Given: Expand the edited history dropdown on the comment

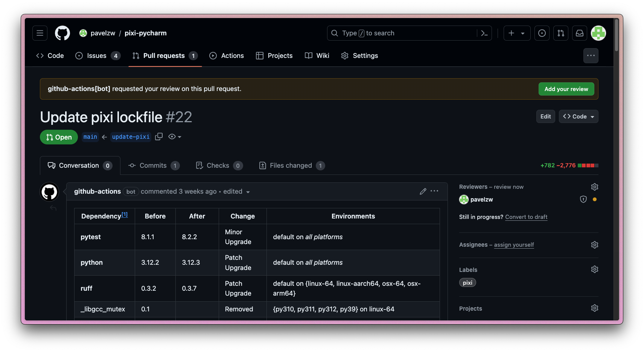Looking at the screenshot, I should point(248,191).
